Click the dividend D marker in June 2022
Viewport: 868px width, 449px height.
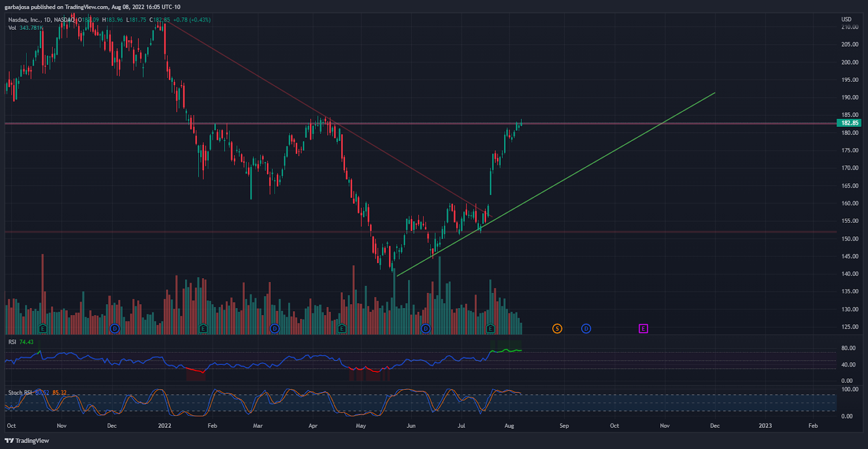point(425,329)
